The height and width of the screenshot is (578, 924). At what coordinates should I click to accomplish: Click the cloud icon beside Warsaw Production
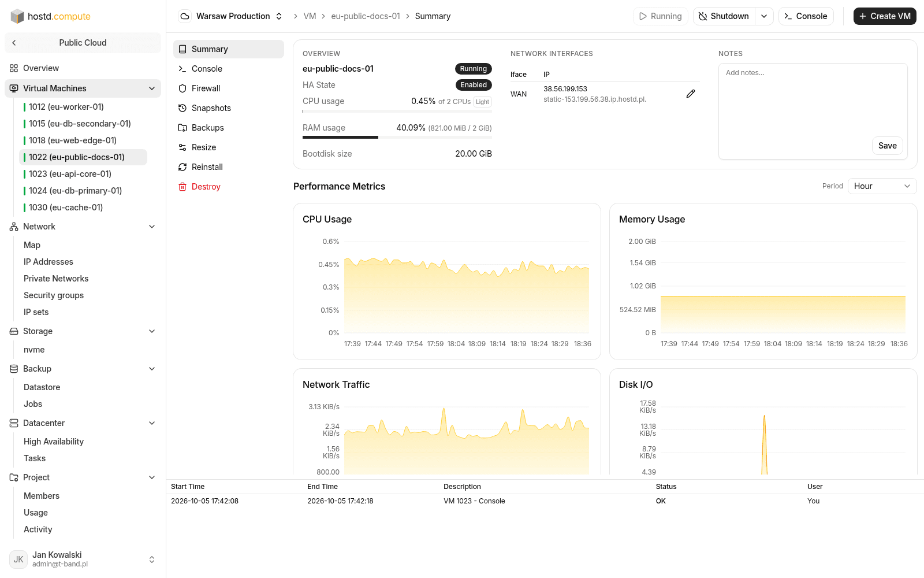click(x=185, y=16)
